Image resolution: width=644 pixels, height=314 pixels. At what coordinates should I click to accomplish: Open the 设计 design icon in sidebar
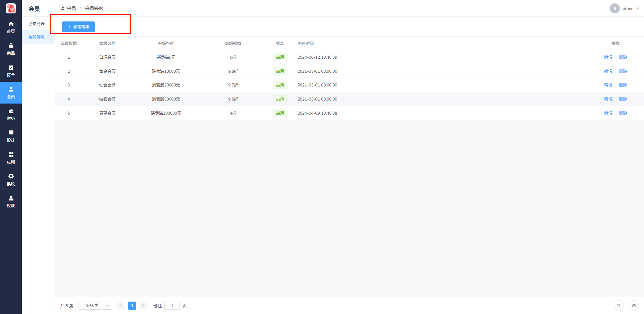11,133
